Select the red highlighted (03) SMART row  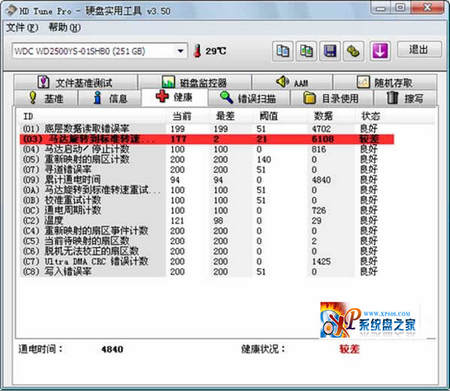pyautogui.click(x=207, y=139)
